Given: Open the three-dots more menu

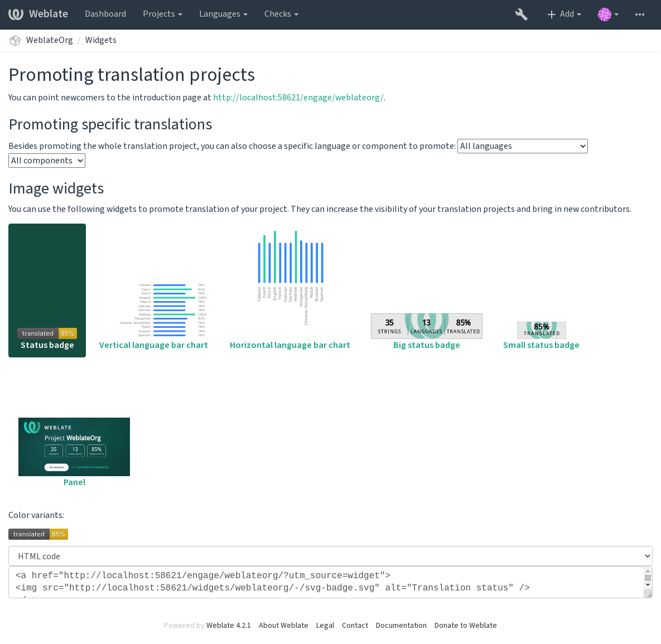Looking at the screenshot, I should 639,14.
